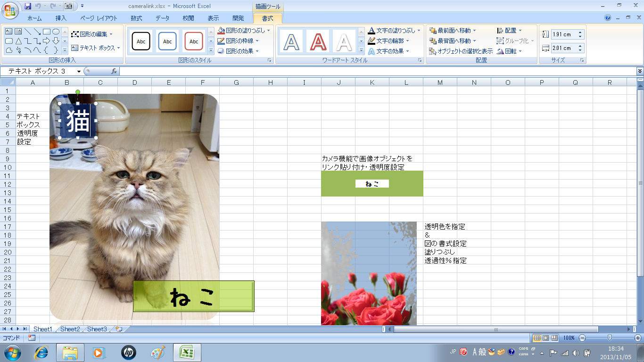The image size is (644, 362).
Task: Click the テキスト ボックス button
Action: (96, 48)
